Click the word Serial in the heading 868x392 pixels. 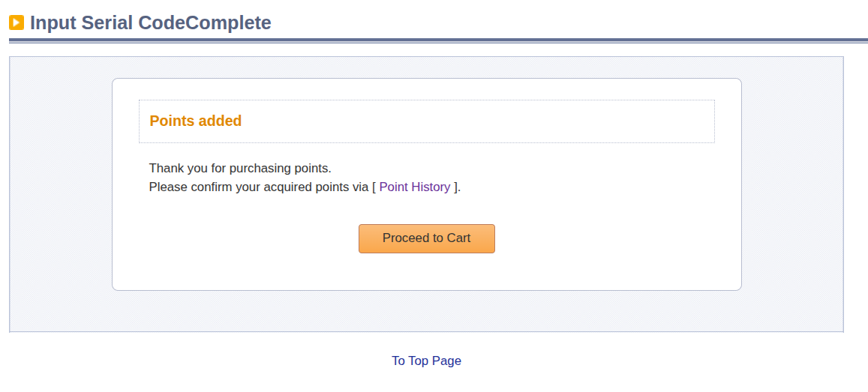click(107, 22)
